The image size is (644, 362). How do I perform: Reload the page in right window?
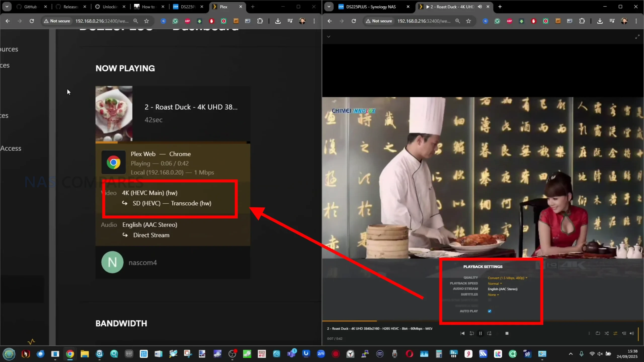tap(354, 21)
